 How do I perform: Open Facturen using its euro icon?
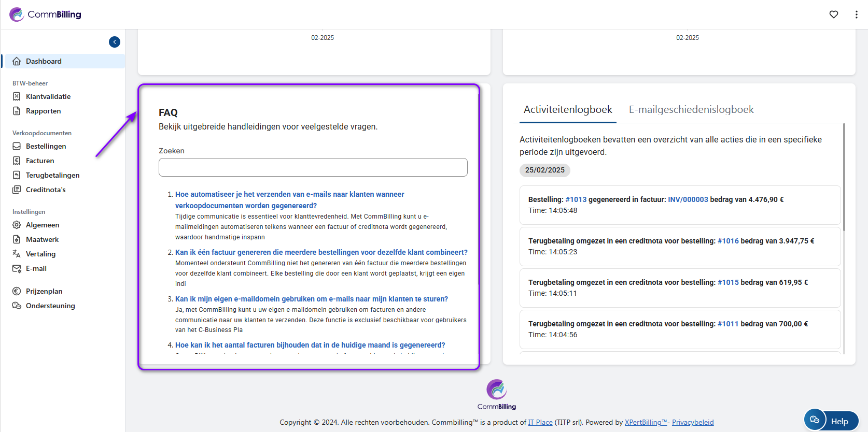coord(17,161)
